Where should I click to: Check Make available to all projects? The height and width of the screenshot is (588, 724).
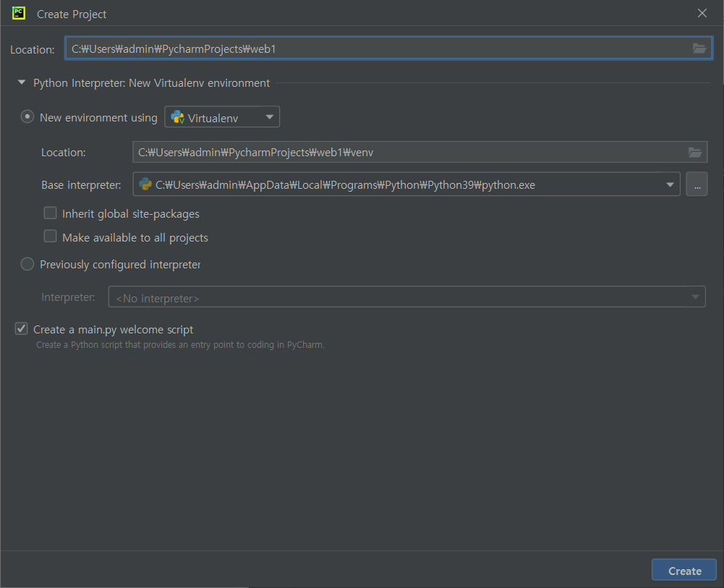point(50,237)
